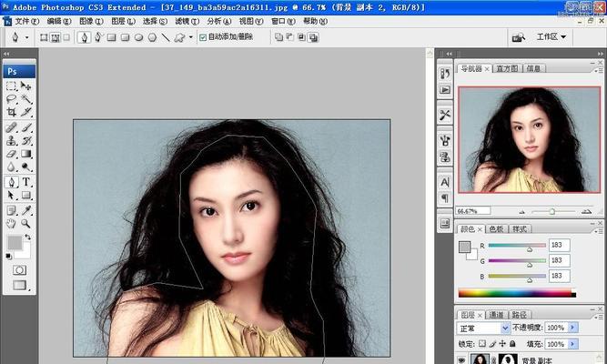Viewport: 607px width, 364px height.
Task: Switch to the 通道 tab
Action: click(x=496, y=315)
